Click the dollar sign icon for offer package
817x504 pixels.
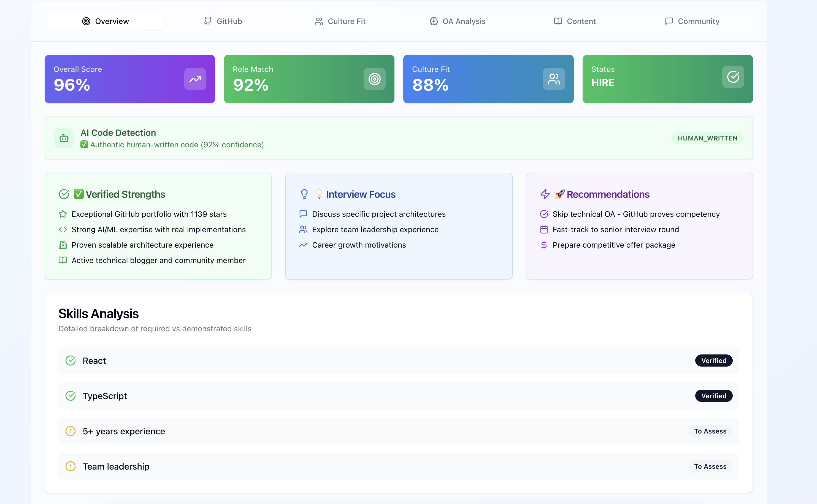tap(544, 245)
